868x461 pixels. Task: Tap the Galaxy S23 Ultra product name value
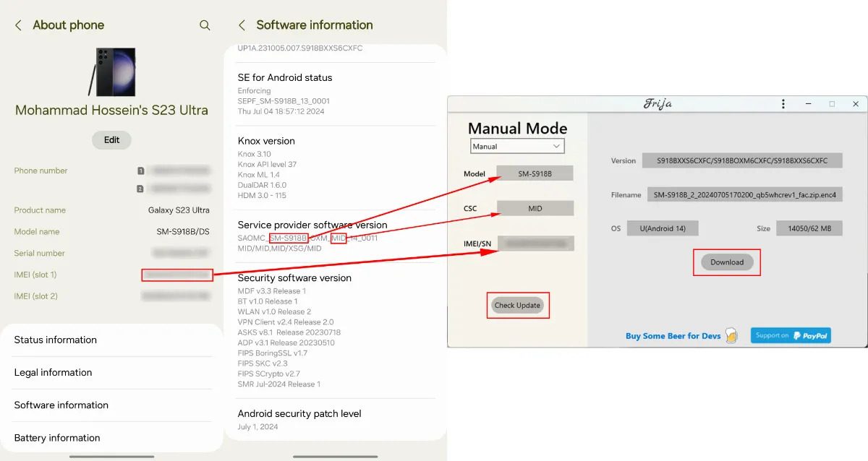(x=179, y=210)
